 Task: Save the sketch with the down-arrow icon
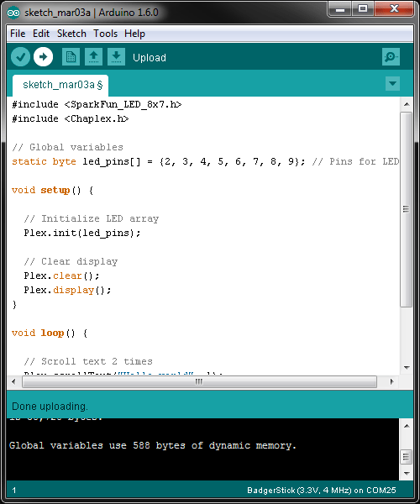click(116, 57)
